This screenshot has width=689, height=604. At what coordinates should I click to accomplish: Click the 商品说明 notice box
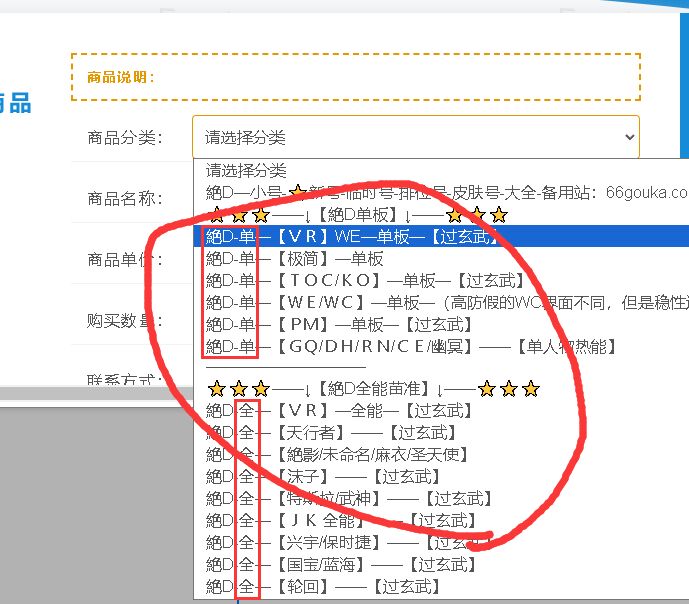coord(355,77)
